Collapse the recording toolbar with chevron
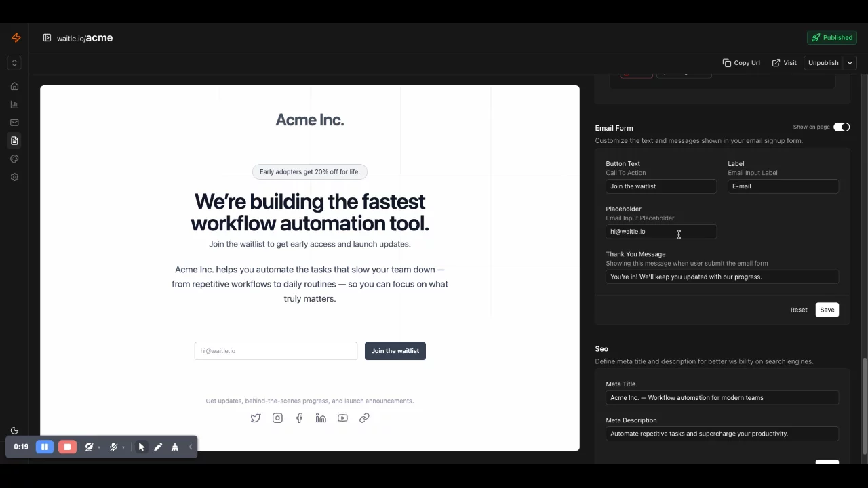 coord(191,447)
